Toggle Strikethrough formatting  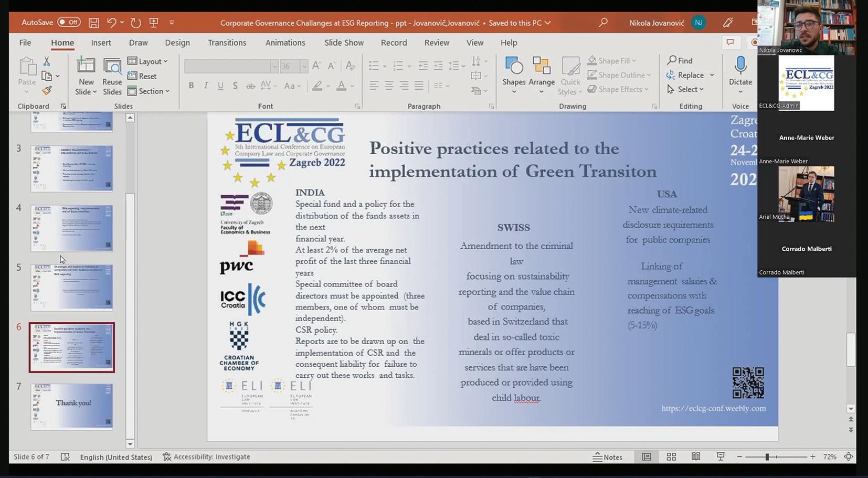pyautogui.click(x=250, y=86)
